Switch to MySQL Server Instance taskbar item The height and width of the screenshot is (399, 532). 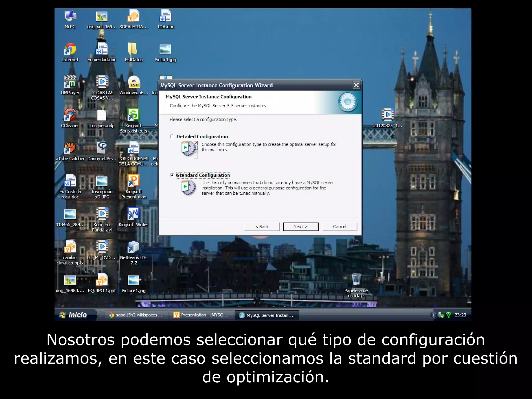click(267, 315)
